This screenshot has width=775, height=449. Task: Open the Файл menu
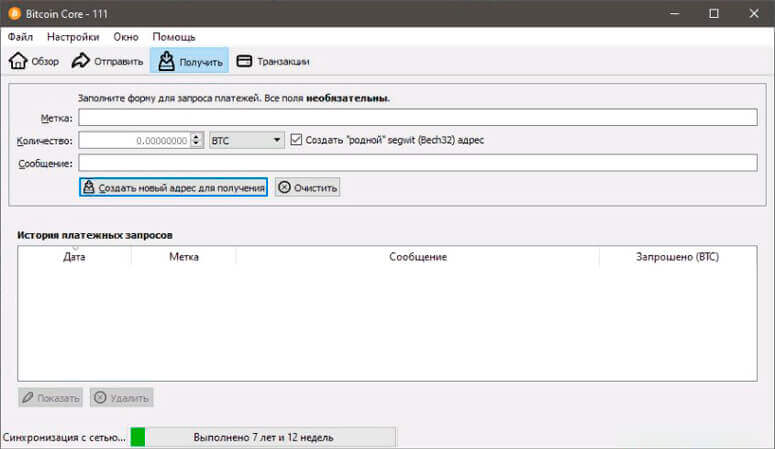21,37
